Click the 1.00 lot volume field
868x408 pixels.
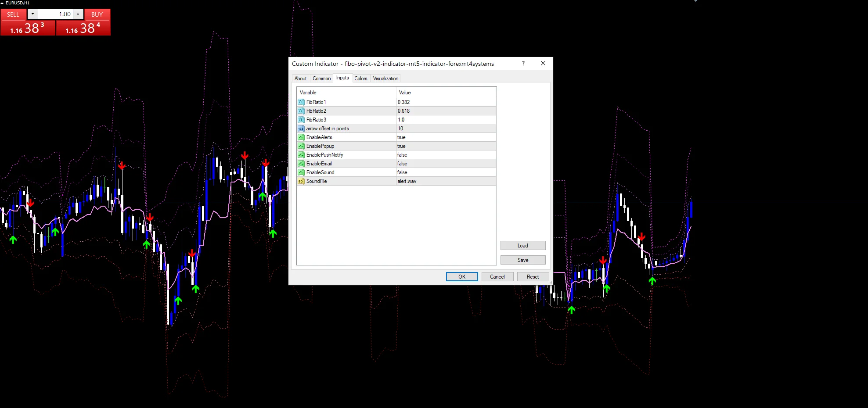pos(55,14)
